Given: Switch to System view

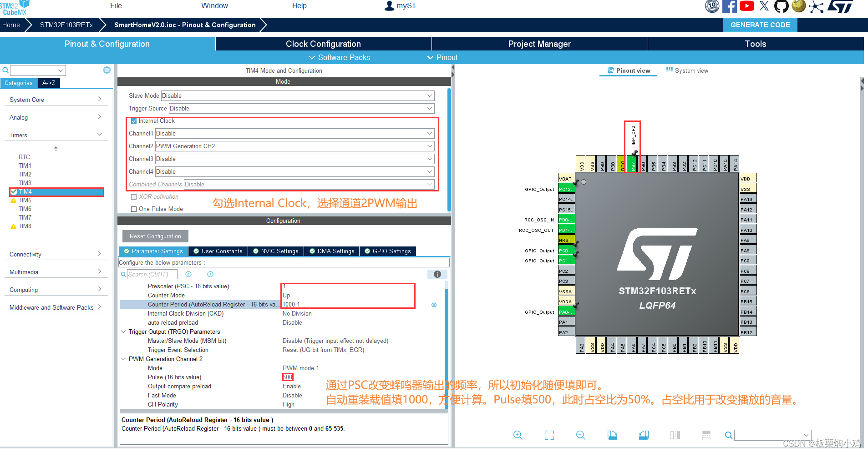Looking at the screenshot, I should [687, 70].
